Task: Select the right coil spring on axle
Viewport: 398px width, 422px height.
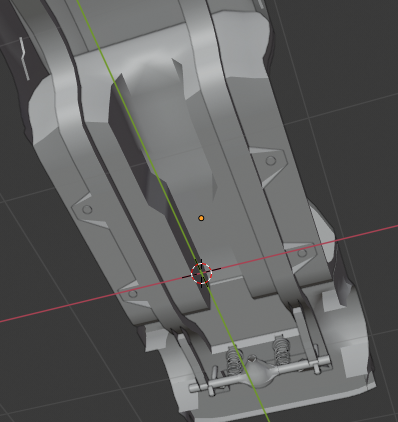Action: tap(281, 349)
